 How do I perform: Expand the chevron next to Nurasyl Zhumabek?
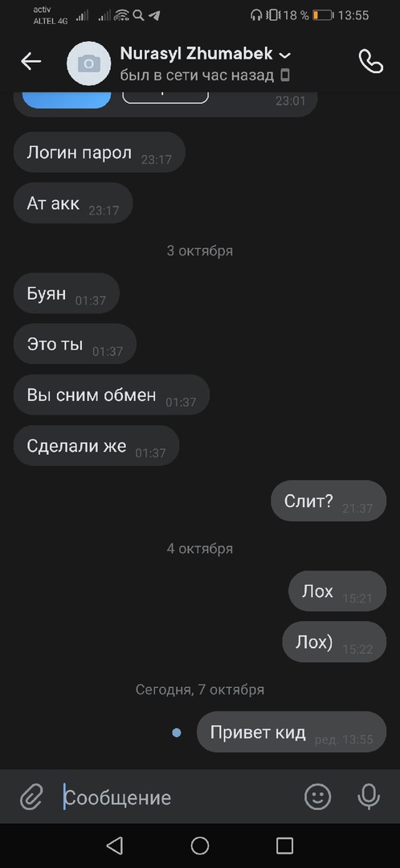pos(285,55)
